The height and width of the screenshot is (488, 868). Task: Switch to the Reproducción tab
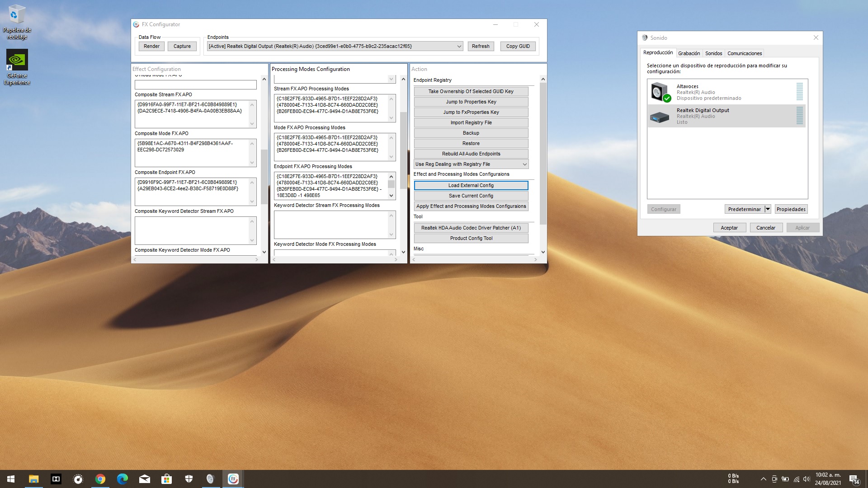pyautogui.click(x=658, y=52)
